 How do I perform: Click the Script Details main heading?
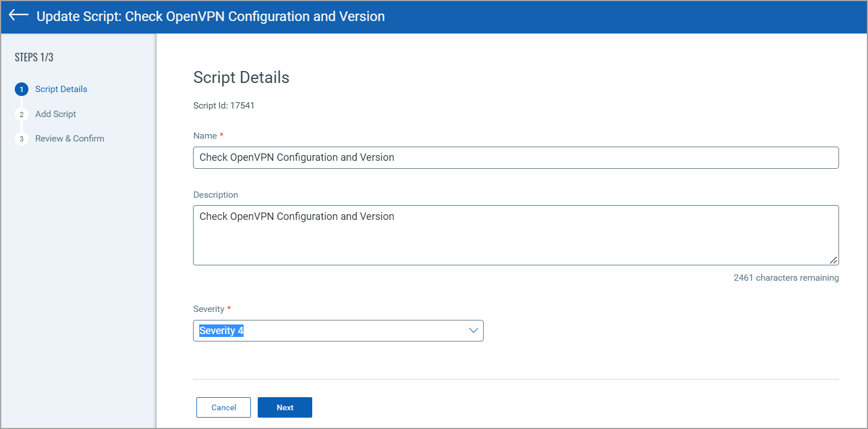click(x=241, y=77)
